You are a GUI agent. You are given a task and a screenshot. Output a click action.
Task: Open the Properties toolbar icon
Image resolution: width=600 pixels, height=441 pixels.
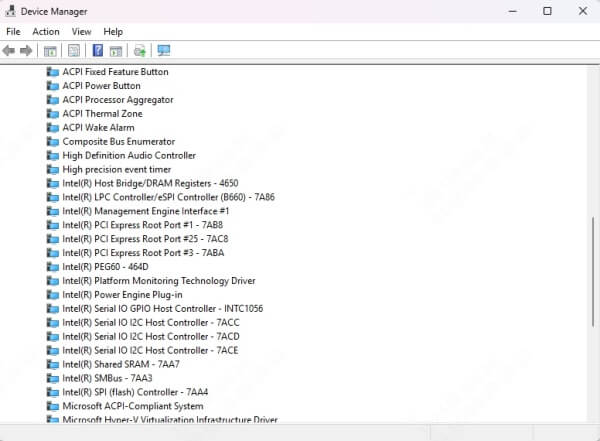point(73,51)
